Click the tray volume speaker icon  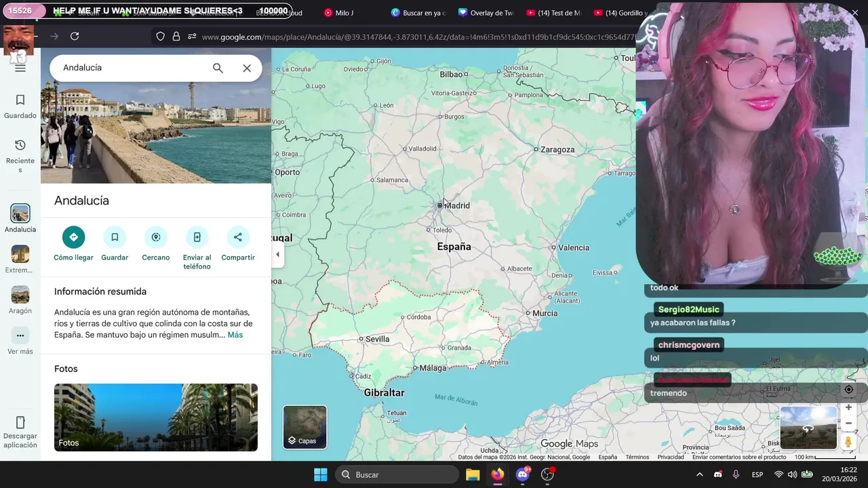[x=792, y=474]
